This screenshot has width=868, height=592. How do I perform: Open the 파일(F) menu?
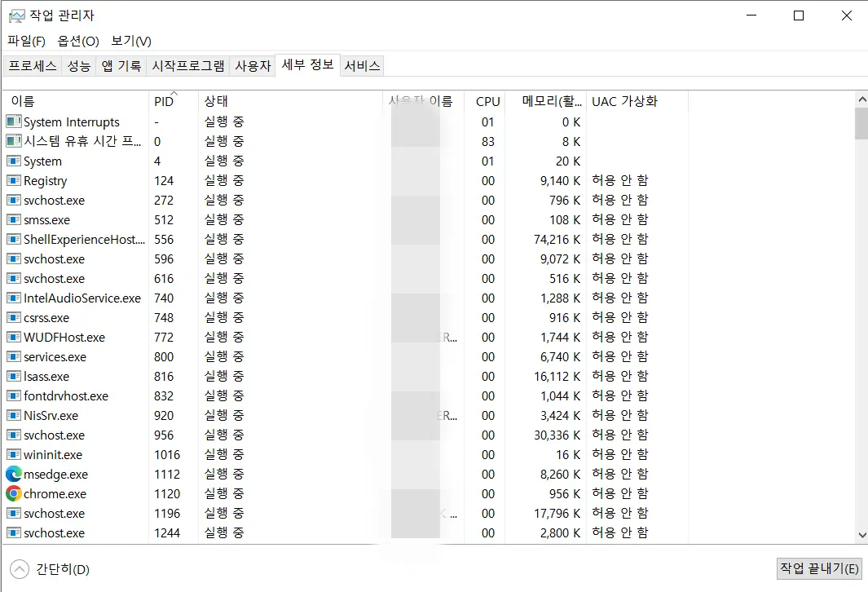[x=26, y=41]
